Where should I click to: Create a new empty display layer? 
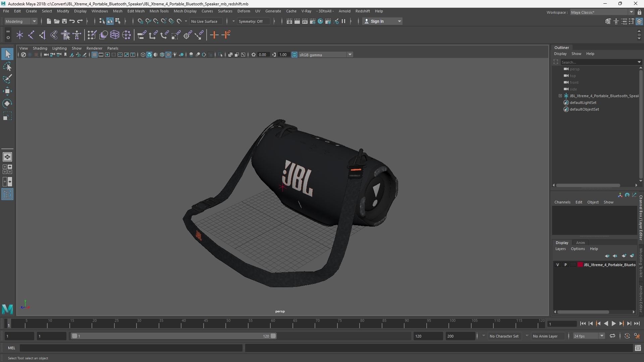point(624,256)
